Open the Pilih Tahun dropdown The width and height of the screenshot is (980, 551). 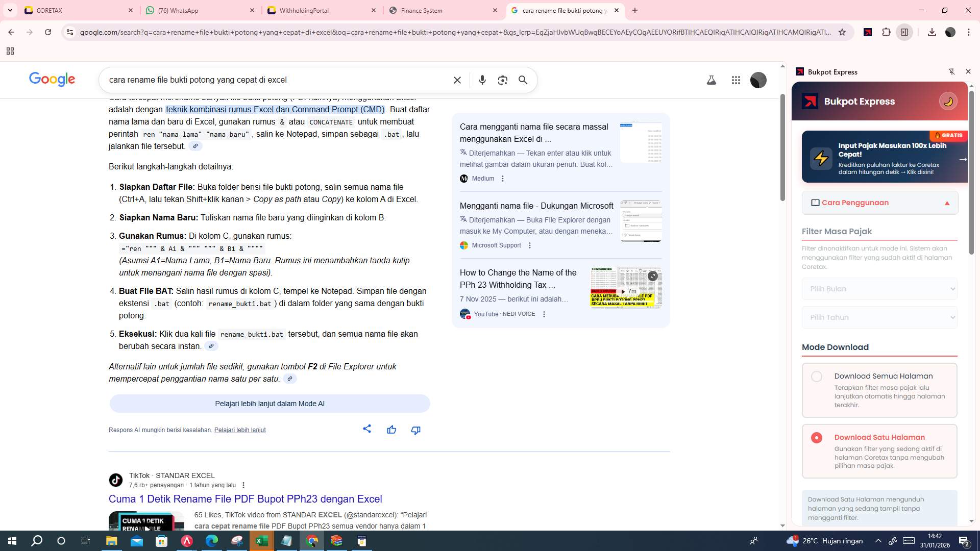point(879,317)
